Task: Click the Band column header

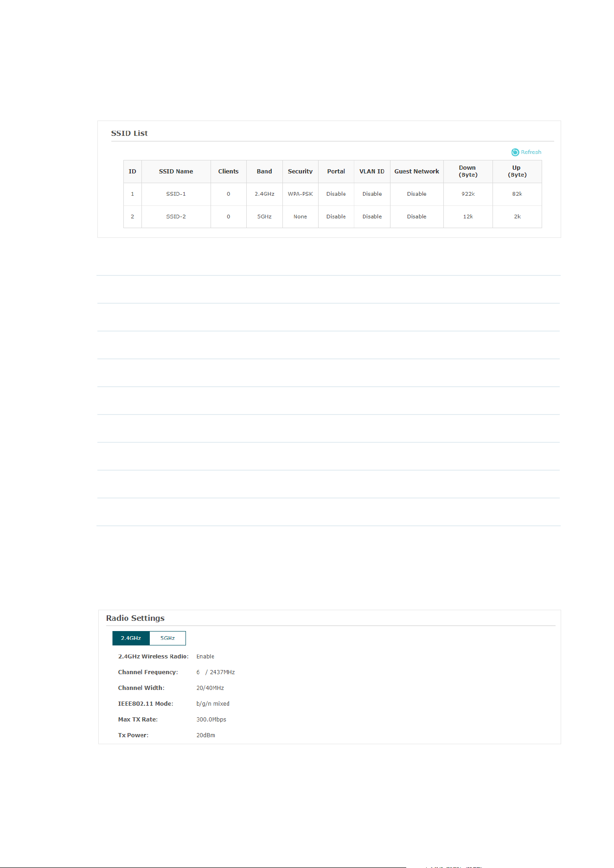Action: click(264, 172)
